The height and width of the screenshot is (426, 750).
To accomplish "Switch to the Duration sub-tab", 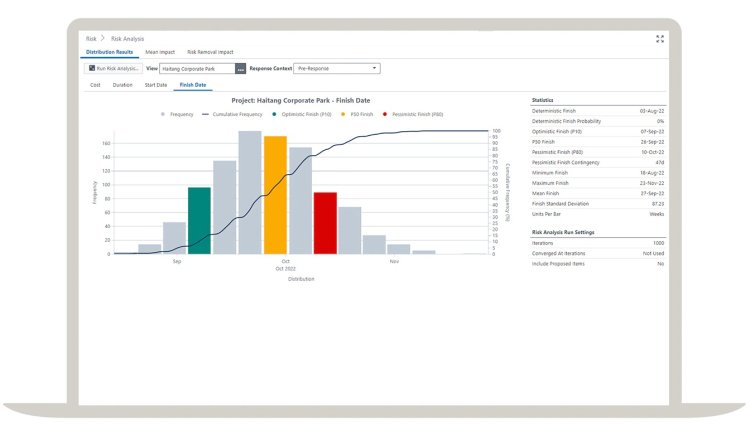I will click(122, 85).
